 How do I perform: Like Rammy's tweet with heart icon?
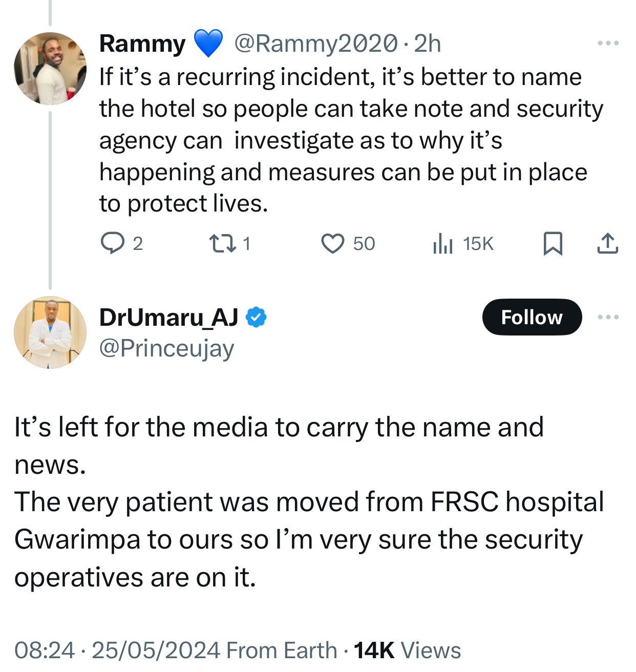333,243
